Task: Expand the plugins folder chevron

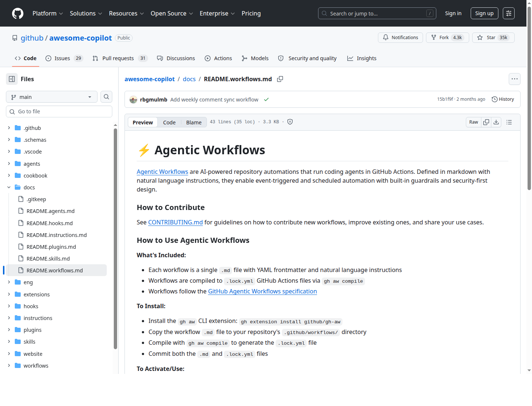Action: pyautogui.click(x=9, y=330)
